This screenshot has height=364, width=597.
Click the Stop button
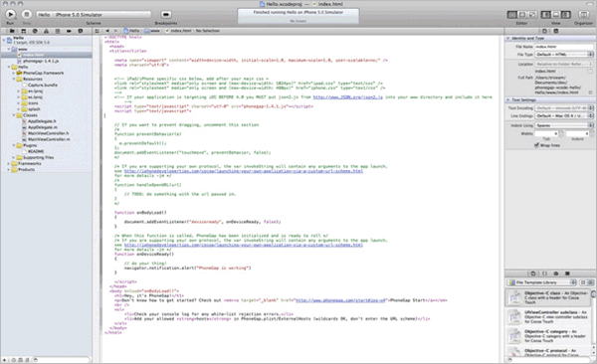pyautogui.click(x=26, y=15)
